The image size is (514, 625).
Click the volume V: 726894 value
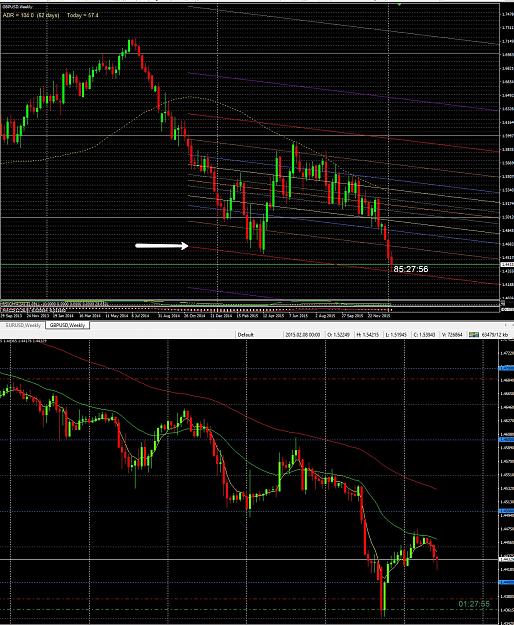click(452, 335)
